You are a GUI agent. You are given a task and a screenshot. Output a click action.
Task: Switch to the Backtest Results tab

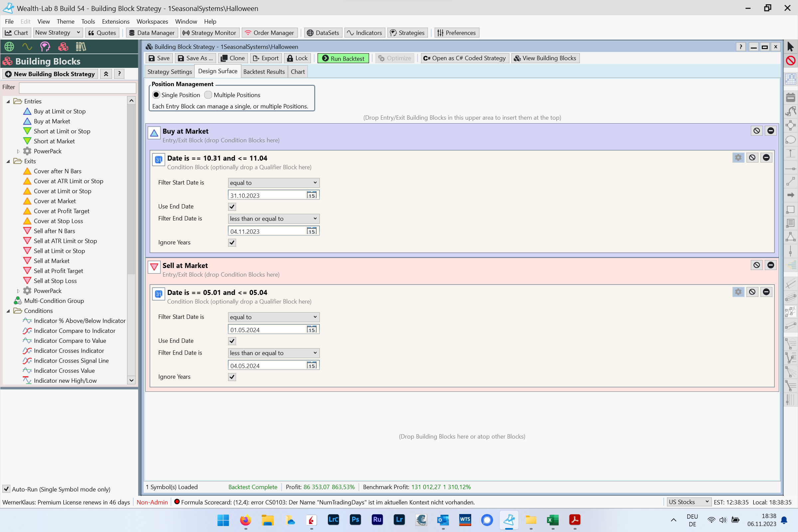(x=264, y=71)
